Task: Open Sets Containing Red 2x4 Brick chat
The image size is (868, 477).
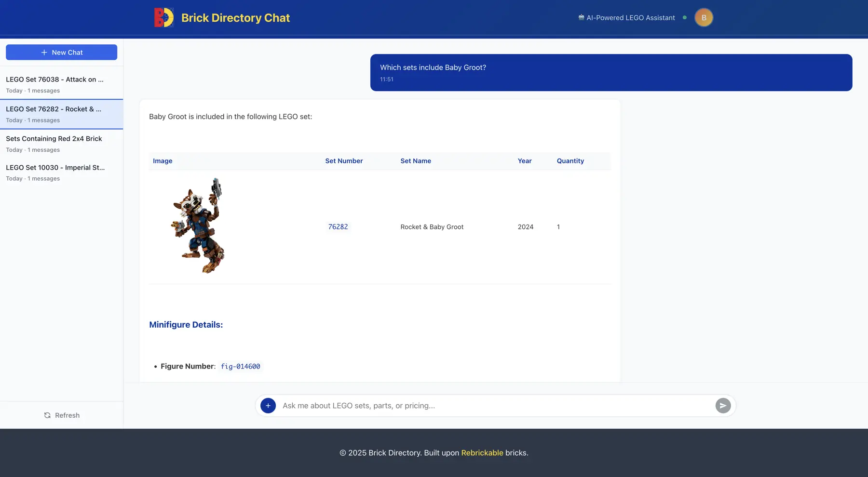Action: click(61, 144)
